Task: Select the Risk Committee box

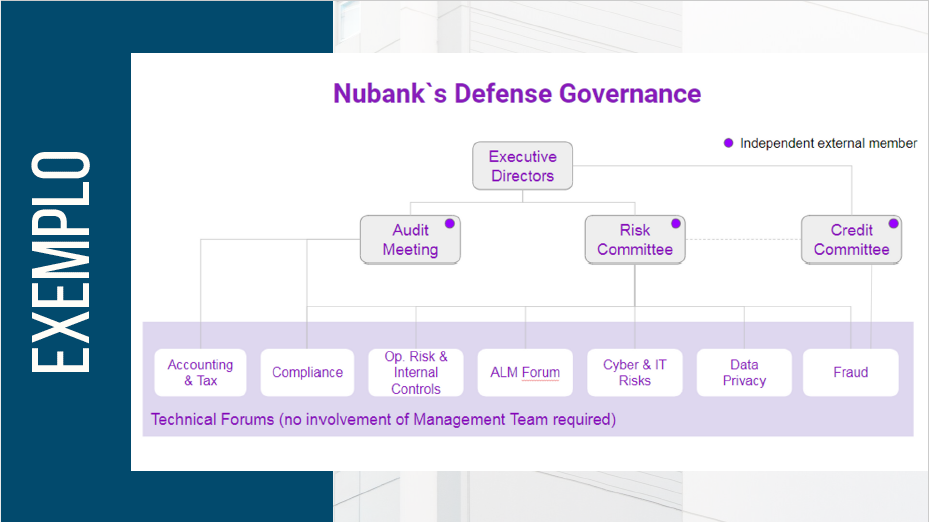Action: pyautogui.click(x=635, y=239)
